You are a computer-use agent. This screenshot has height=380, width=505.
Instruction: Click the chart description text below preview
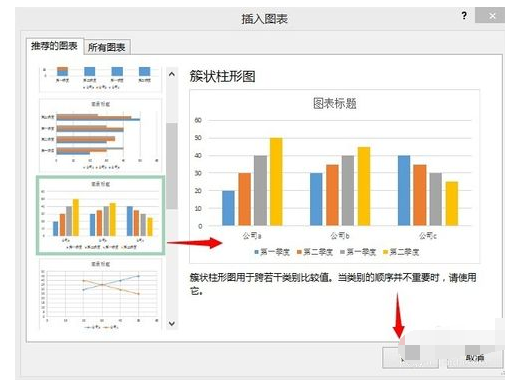(x=333, y=284)
